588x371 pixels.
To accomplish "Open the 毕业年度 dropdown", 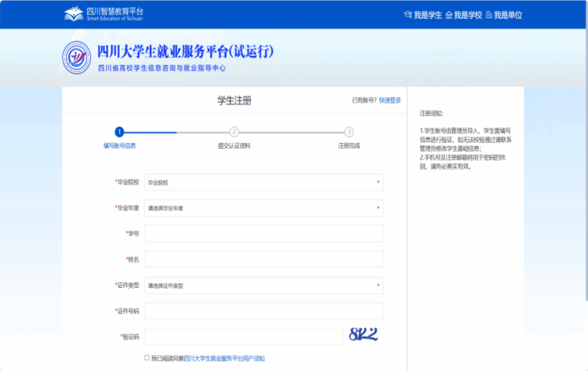I will pyautogui.click(x=264, y=208).
